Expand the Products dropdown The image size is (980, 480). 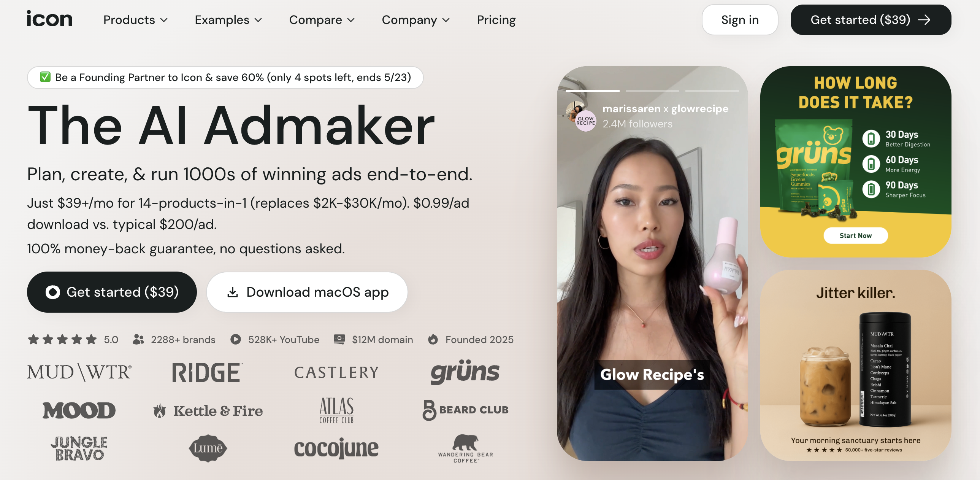(x=135, y=20)
